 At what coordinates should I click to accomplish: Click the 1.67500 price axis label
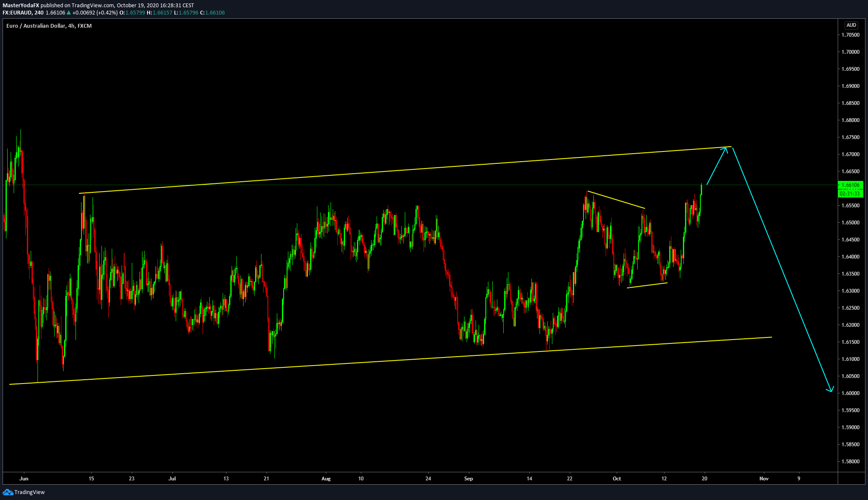click(850, 137)
